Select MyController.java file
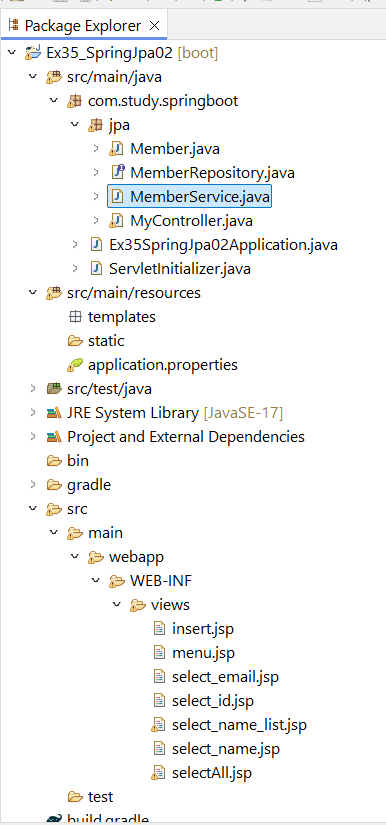Screen dimensions: 386x825 191,221
